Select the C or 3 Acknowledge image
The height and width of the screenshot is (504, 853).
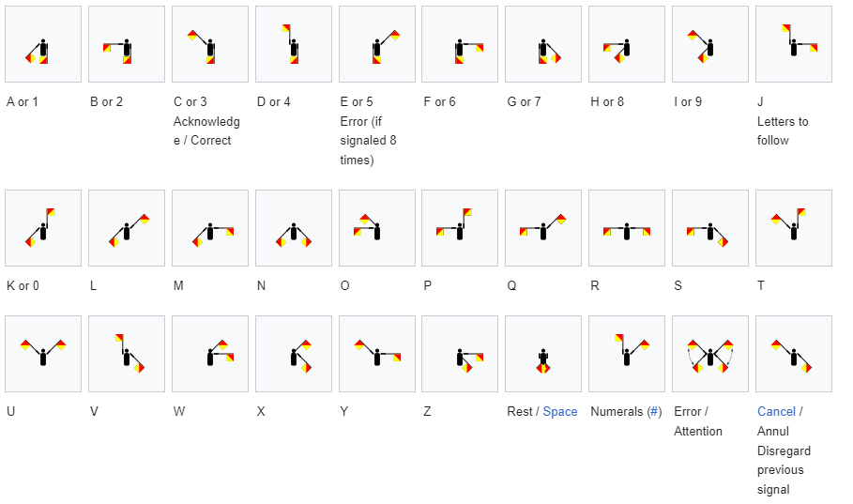click(210, 45)
